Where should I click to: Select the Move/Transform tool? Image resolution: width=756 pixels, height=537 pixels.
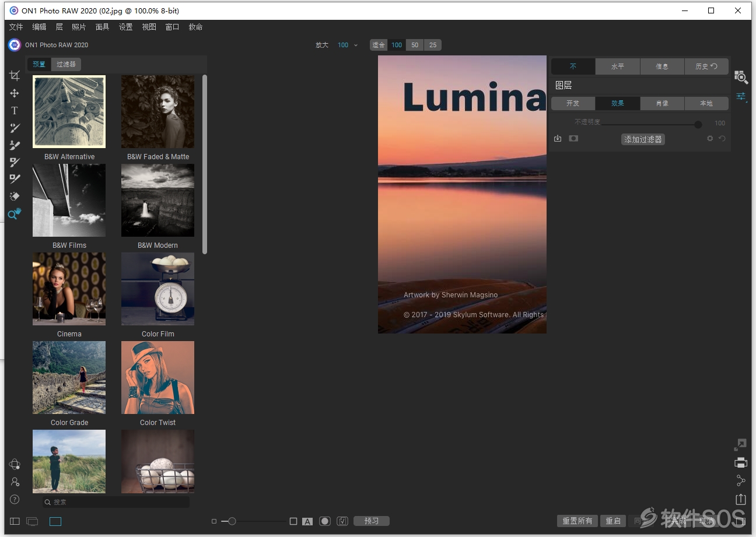pos(15,93)
